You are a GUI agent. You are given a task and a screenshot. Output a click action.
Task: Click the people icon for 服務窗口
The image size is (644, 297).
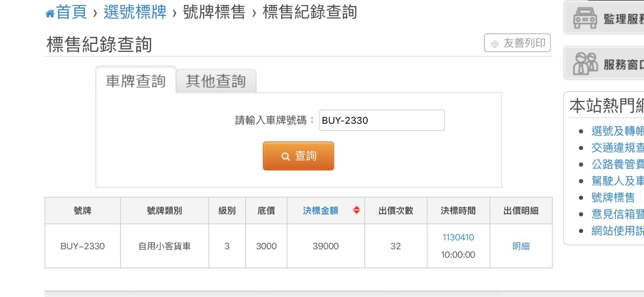coord(585,64)
